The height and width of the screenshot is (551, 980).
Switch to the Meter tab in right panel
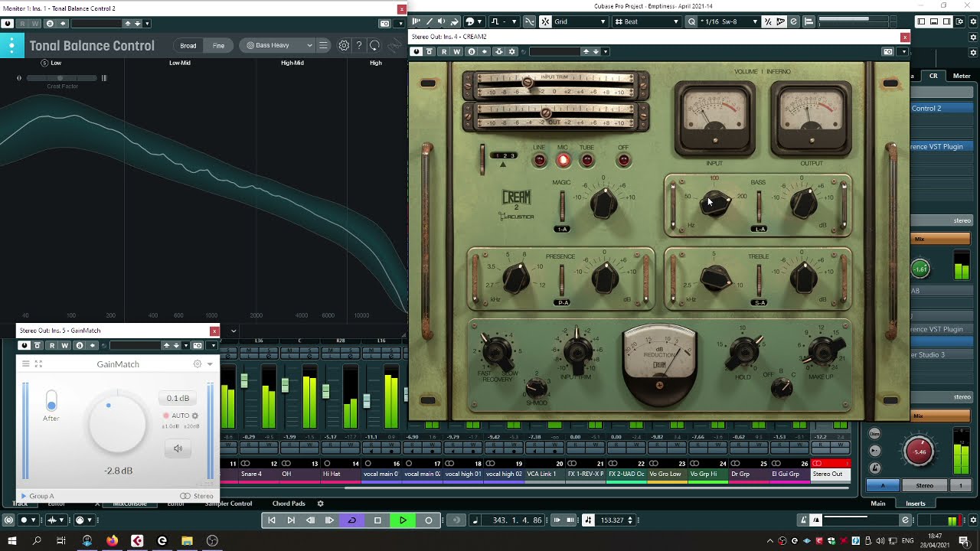[962, 76]
